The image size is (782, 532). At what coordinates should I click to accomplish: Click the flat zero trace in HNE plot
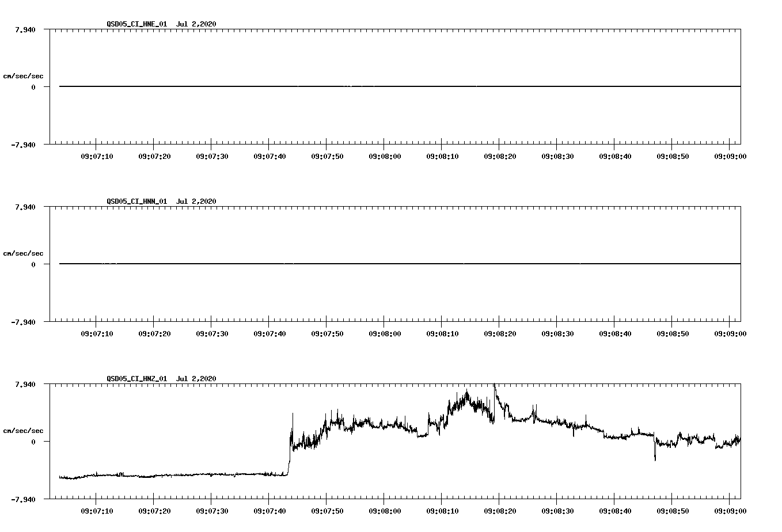pos(400,86)
